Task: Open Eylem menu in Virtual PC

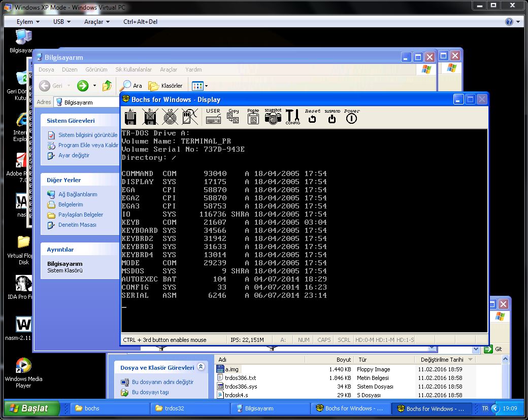Action: pyautogui.click(x=28, y=21)
